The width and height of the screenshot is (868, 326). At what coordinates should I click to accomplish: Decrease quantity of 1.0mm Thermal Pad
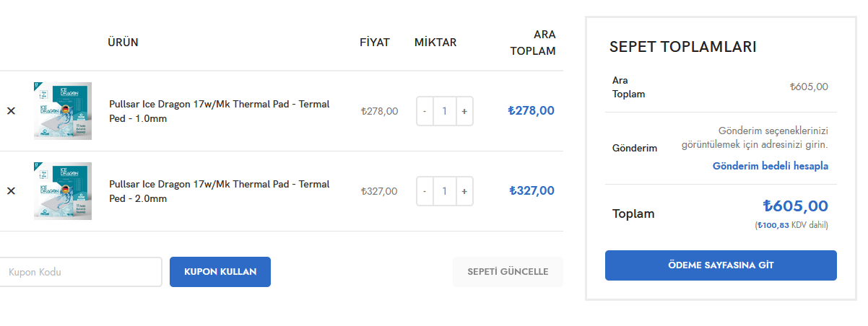[425, 111]
